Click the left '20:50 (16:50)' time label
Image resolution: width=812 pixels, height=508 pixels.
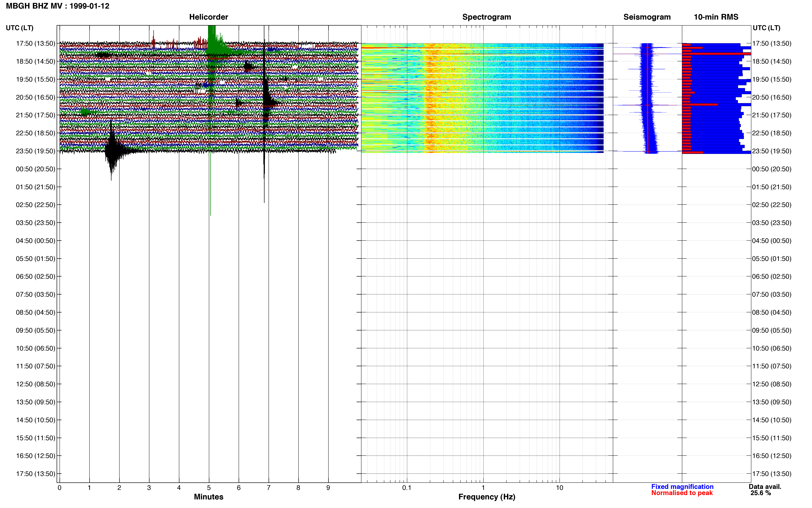36,97
